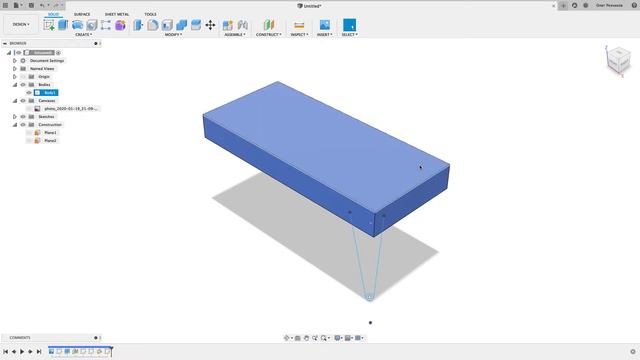Click the Offset Plane construct icon

pyautogui.click(x=269, y=25)
